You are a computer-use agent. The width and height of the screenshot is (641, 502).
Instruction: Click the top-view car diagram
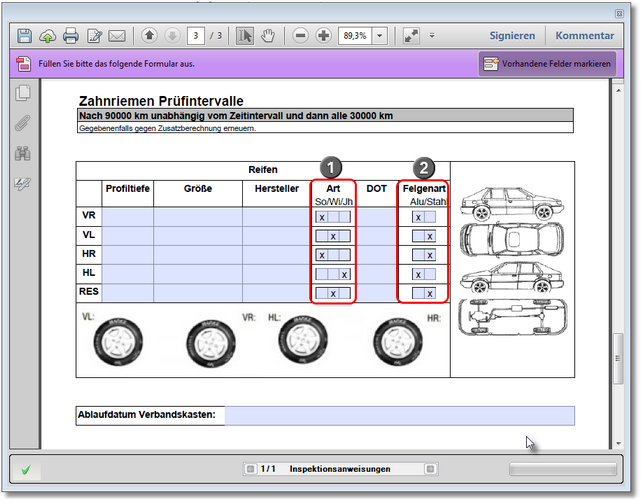click(512, 239)
